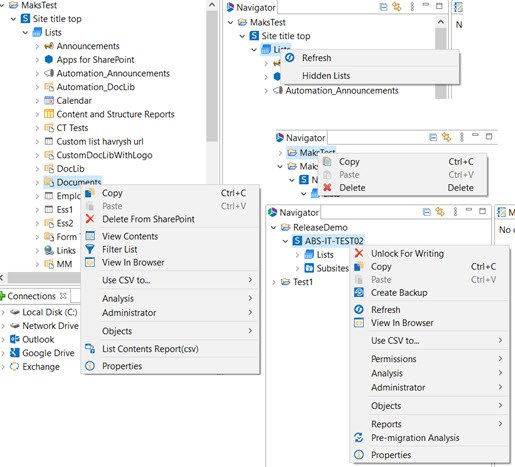Choose View Contents from Documents context menu

point(170,236)
